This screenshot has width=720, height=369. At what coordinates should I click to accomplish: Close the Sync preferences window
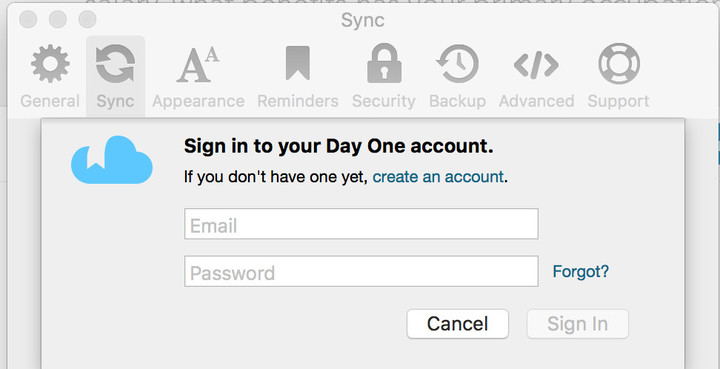pos(28,20)
